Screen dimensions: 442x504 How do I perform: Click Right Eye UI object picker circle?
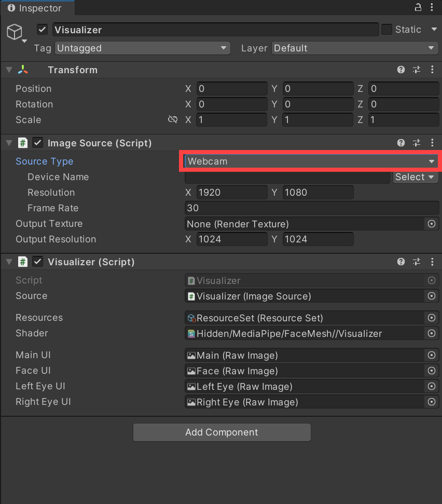pyautogui.click(x=432, y=402)
